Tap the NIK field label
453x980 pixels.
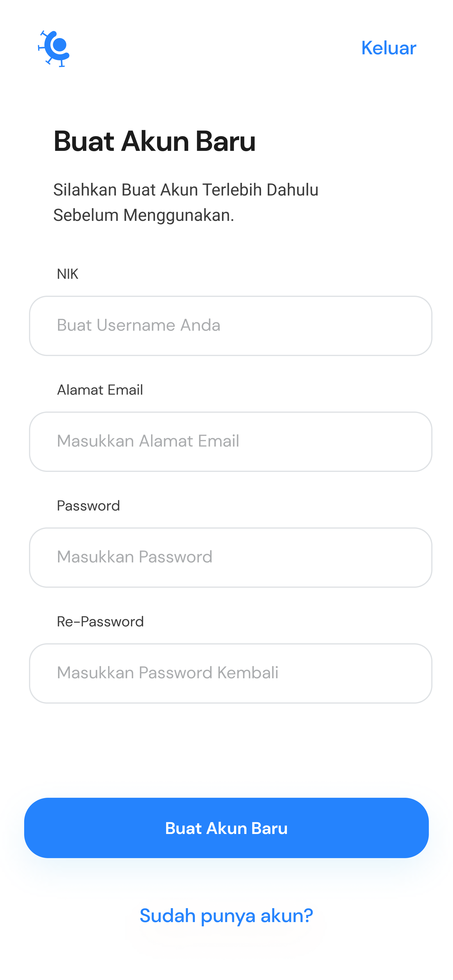click(67, 274)
